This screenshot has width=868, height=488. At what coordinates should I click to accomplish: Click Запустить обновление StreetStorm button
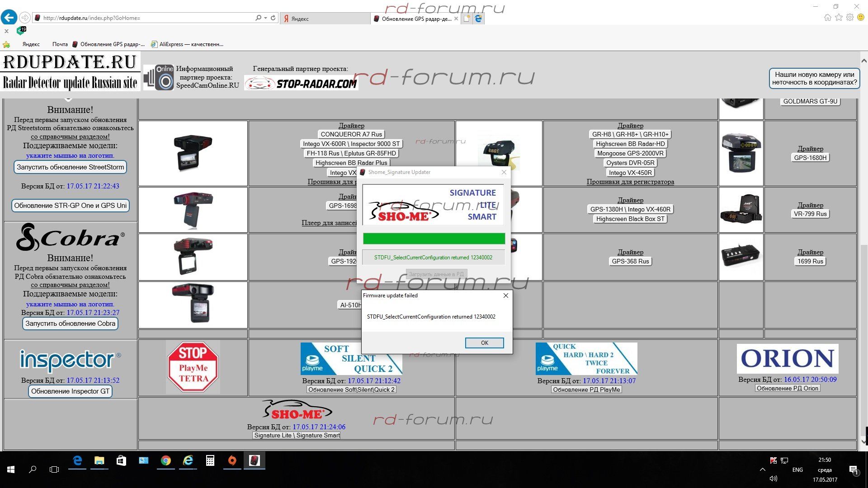click(x=70, y=167)
